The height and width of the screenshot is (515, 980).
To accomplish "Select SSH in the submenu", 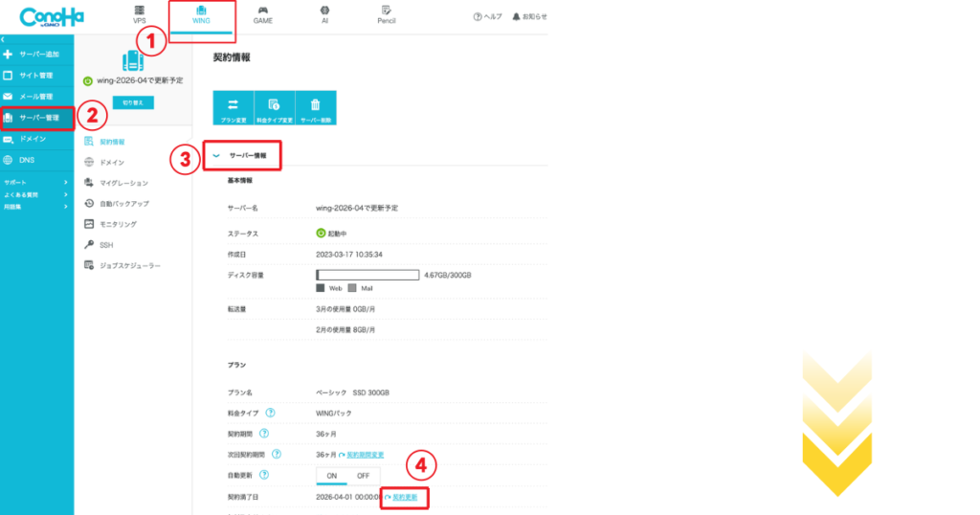I will pyautogui.click(x=99, y=245).
